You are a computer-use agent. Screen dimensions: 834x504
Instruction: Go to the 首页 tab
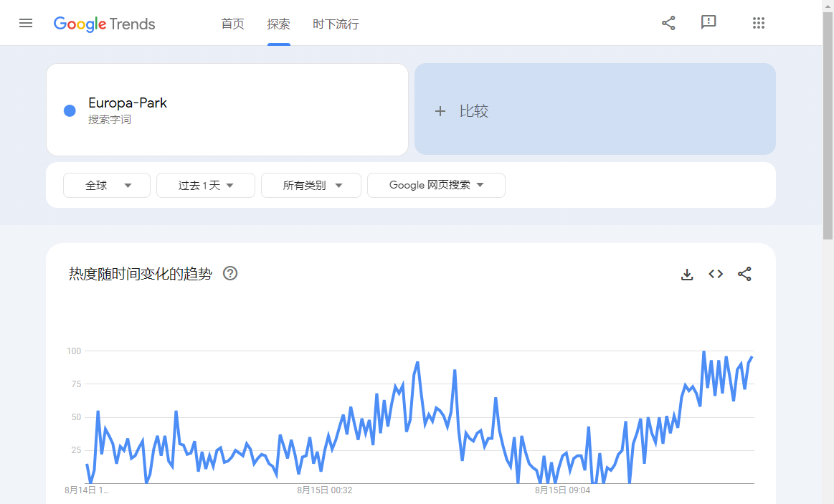pyautogui.click(x=232, y=24)
